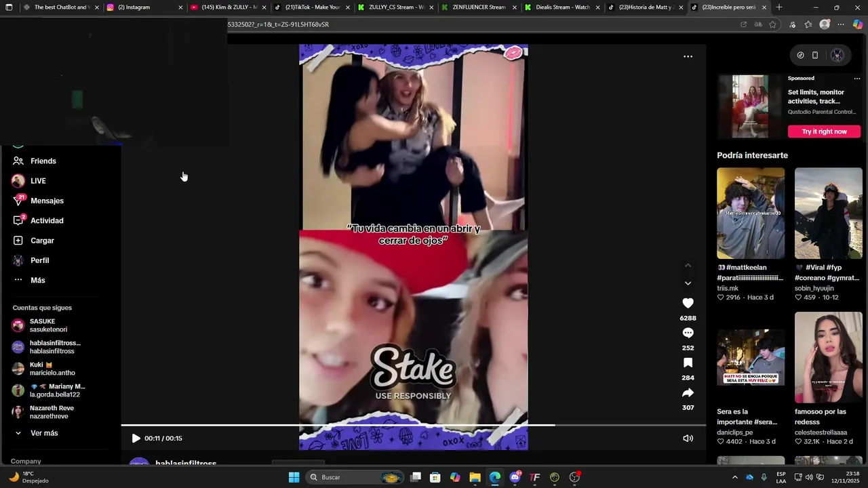
Task: Click the triis.mk username
Action: pyautogui.click(x=728, y=288)
